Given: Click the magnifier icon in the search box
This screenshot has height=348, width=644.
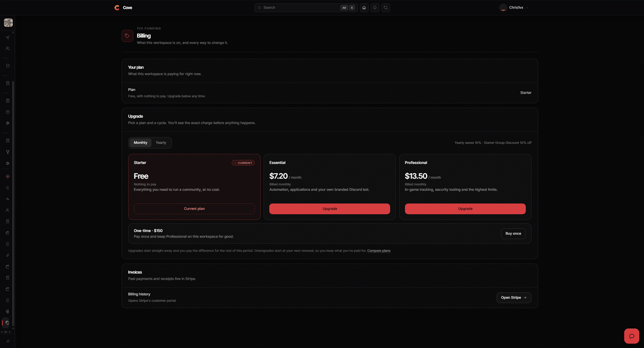Looking at the screenshot, I should pyautogui.click(x=259, y=7).
